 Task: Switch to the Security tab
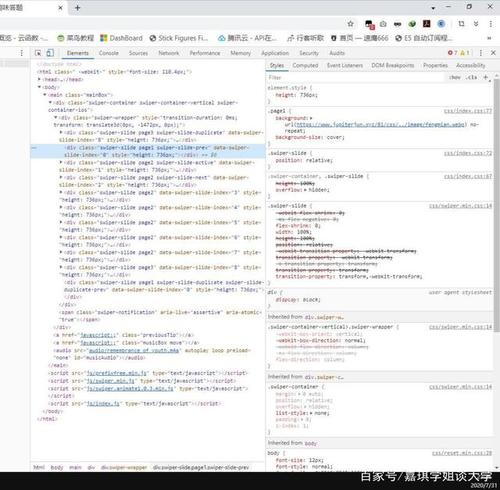[x=309, y=53]
